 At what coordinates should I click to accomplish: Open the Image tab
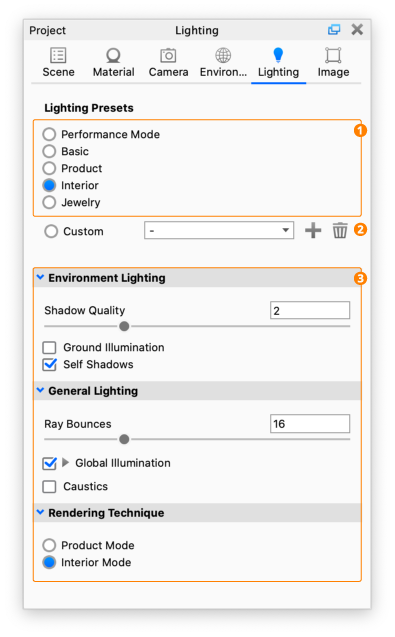tap(333, 62)
